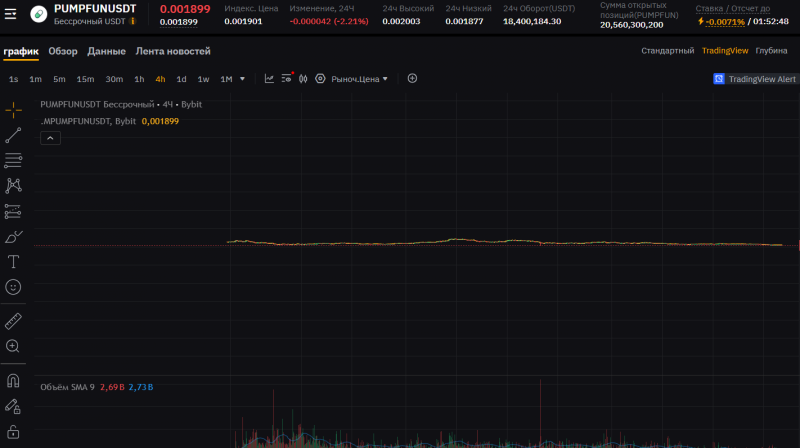Collapse the indicator legend chevron
The width and height of the screenshot is (800, 448).
[x=50, y=138]
